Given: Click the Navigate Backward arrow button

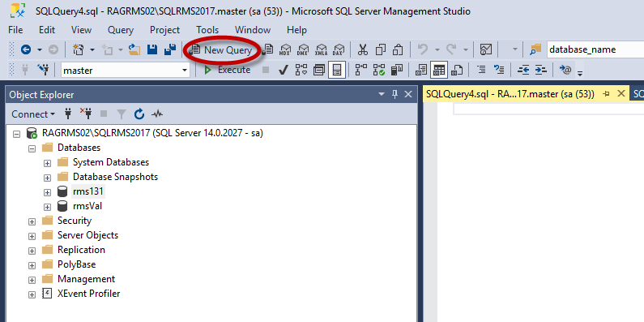Looking at the screenshot, I should point(26,50).
